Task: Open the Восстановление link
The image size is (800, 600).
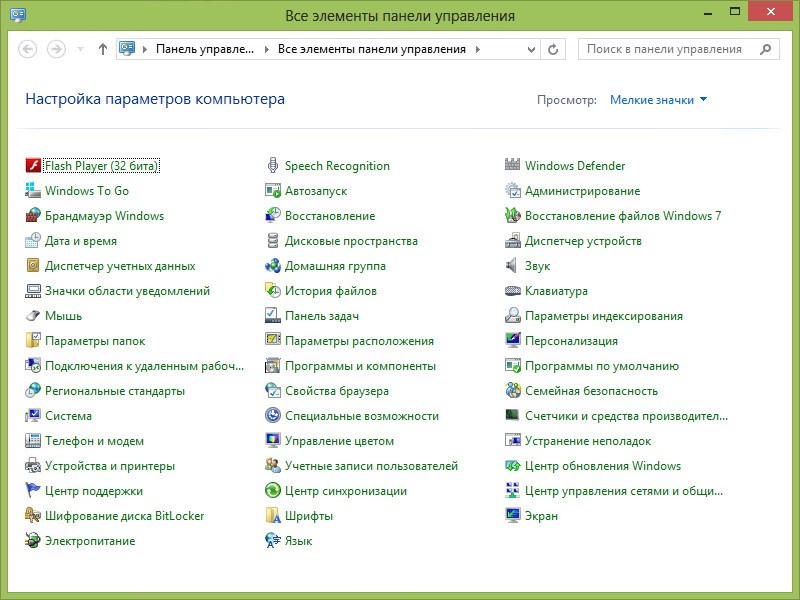Action: (x=330, y=216)
